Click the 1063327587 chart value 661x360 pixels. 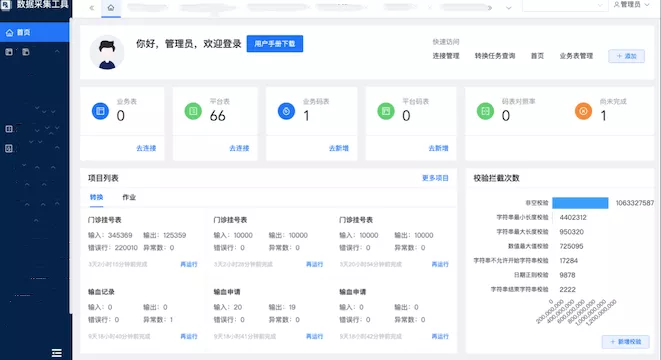tap(634, 203)
